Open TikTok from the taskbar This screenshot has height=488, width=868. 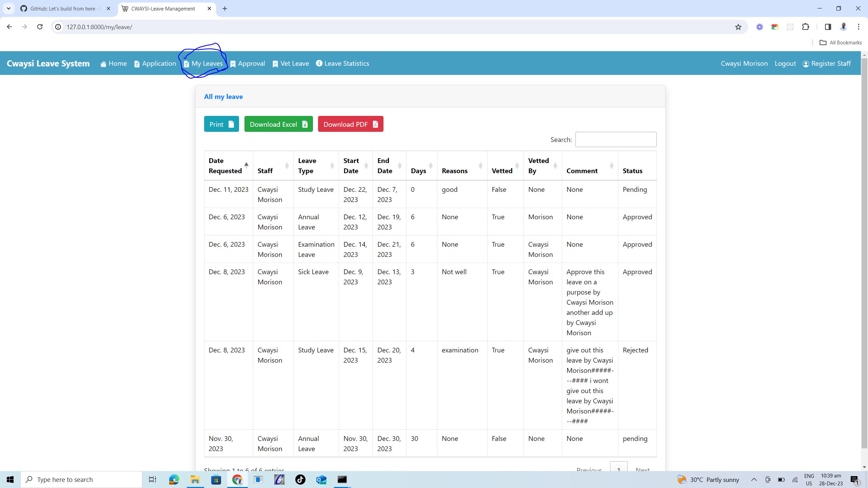tap(300, 479)
